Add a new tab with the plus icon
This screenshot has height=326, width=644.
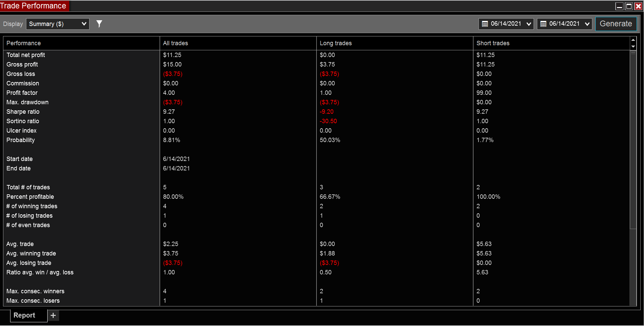click(53, 316)
